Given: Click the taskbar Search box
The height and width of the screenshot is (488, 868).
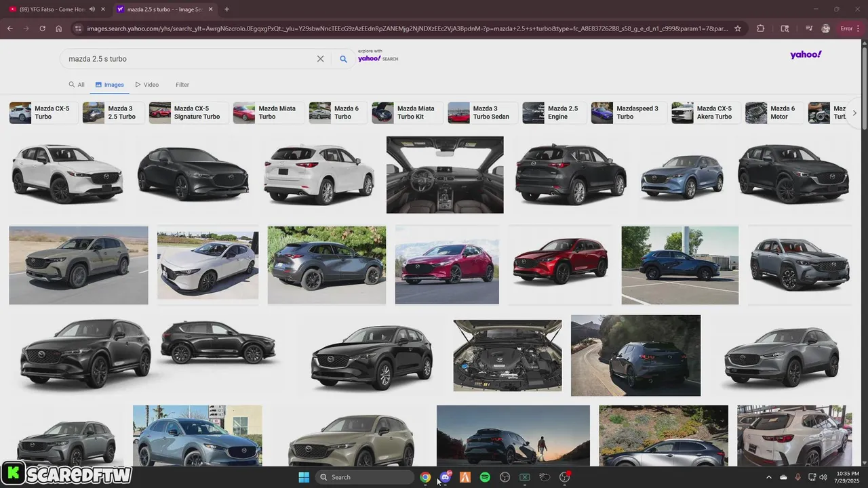Looking at the screenshot, I should 366,477.
